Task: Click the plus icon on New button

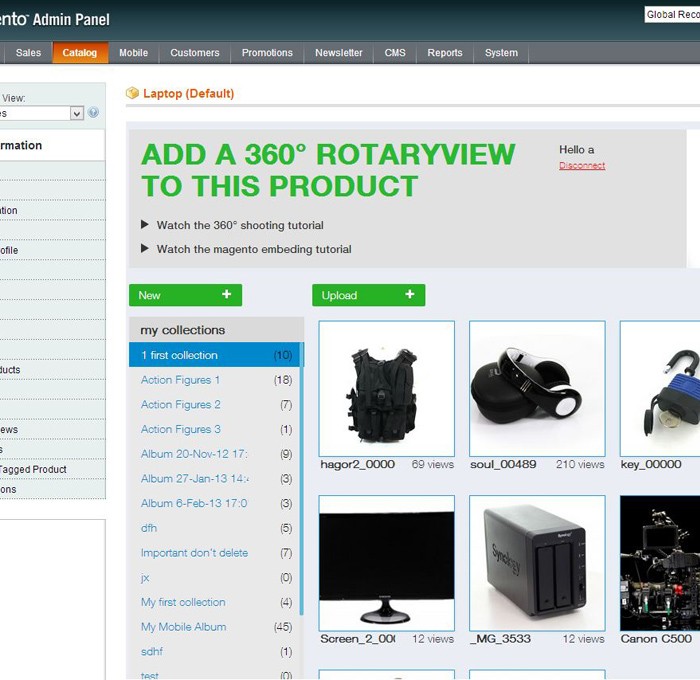Action: pyautogui.click(x=226, y=294)
